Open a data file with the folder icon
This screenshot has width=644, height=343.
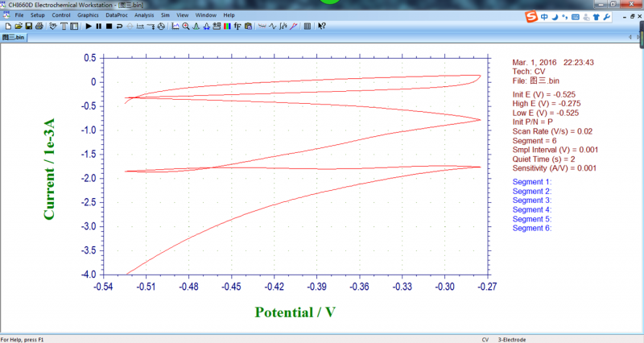tap(19, 26)
